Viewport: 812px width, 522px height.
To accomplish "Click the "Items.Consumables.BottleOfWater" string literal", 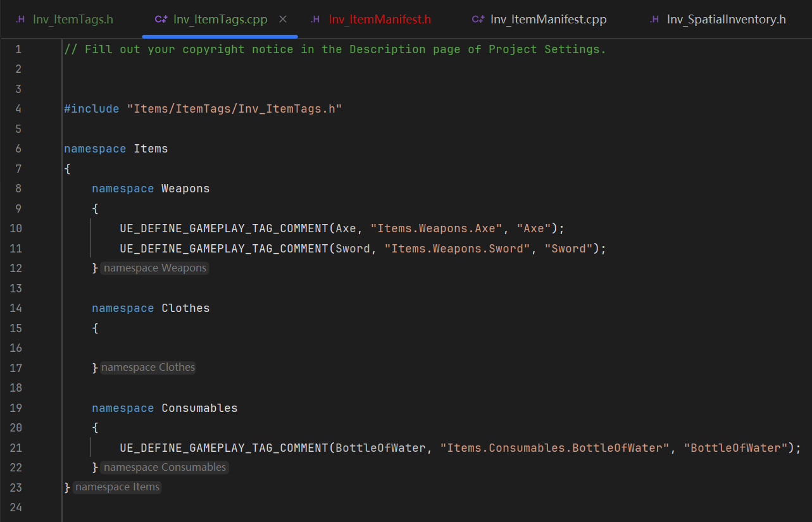I will click(x=555, y=448).
